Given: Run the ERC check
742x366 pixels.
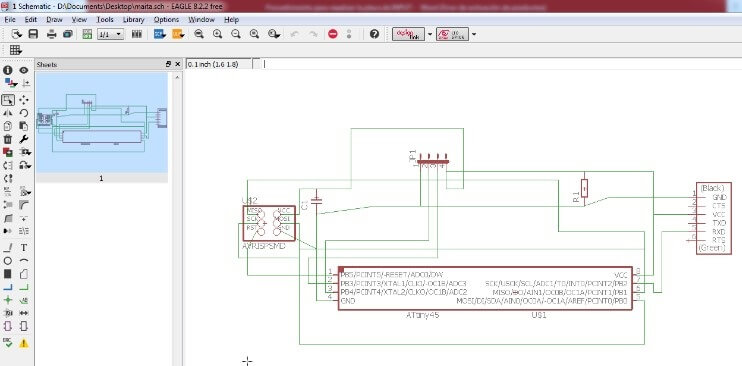Looking at the screenshot, I should coord(8,343).
